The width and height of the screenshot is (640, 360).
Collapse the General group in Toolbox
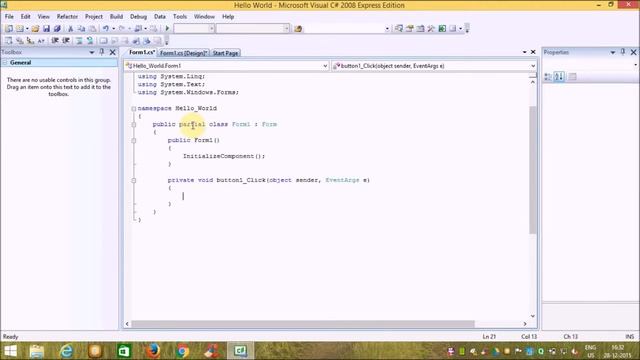pyautogui.click(x=5, y=63)
